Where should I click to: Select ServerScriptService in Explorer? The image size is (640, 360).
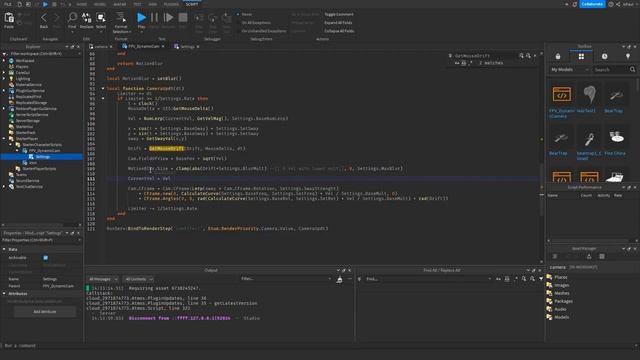32,115
